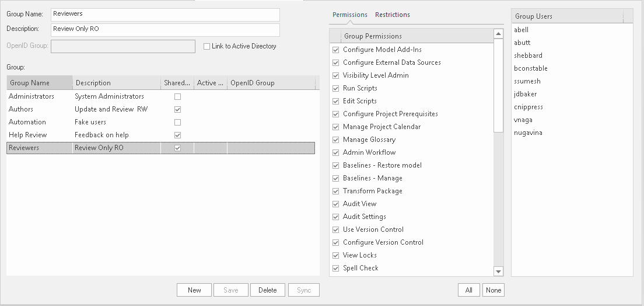Toggle the Audit View permission checkbox
Image resolution: width=644 pixels, height=306 pixels.
pyautogui.click(x=335, y=204)
